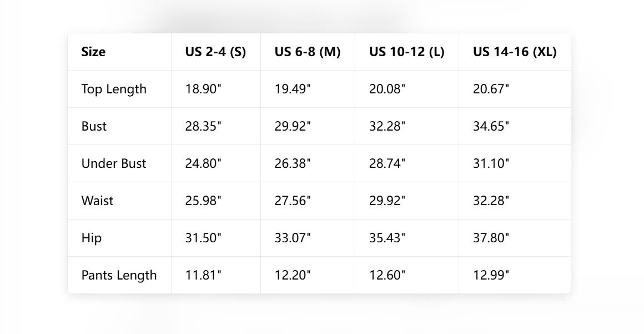Click the US 14-16 (XL) header
Viewport: 644px width, 334px height.
click(x=514, y=52)
